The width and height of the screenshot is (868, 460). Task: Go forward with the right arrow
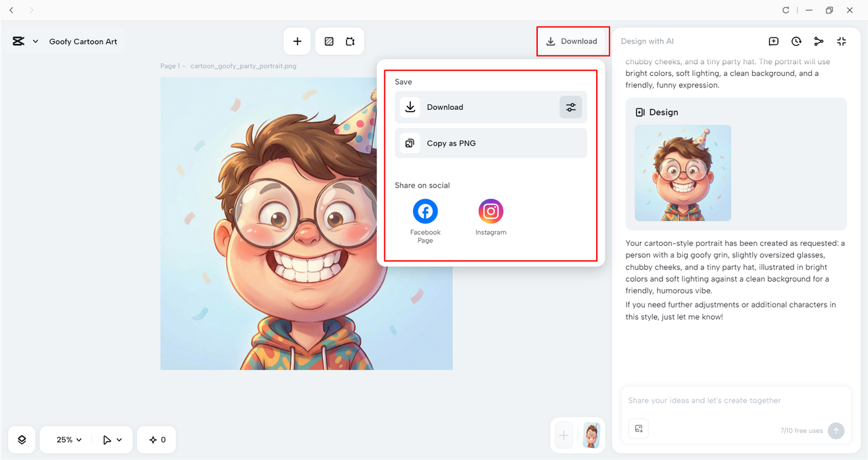31,10
